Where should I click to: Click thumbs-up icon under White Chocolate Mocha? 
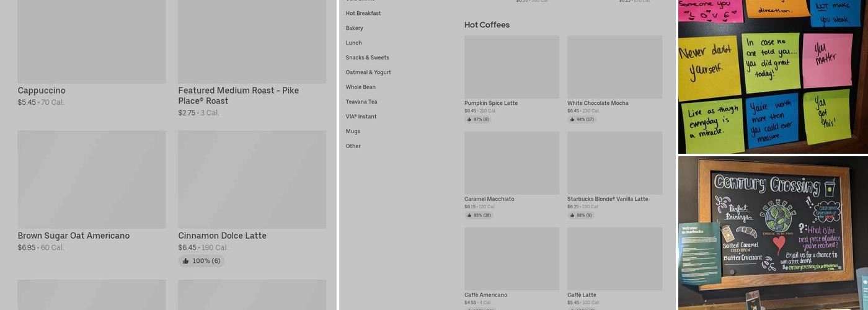tap(572, 120)
